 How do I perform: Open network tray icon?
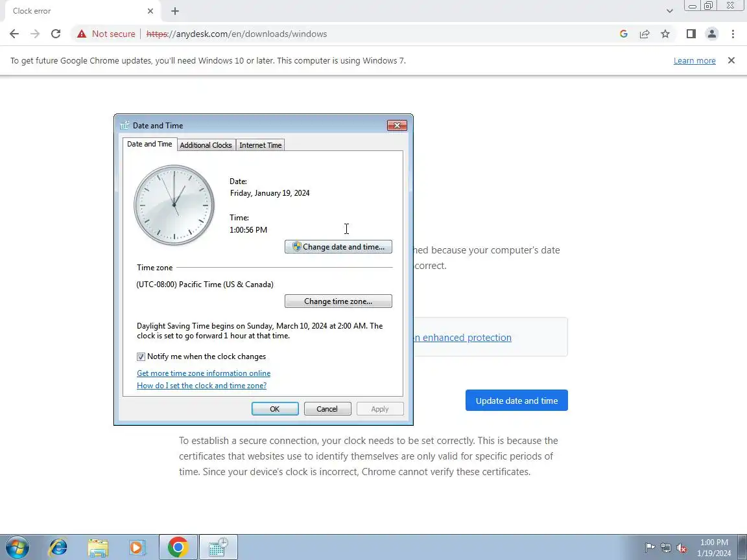(666, 548)
